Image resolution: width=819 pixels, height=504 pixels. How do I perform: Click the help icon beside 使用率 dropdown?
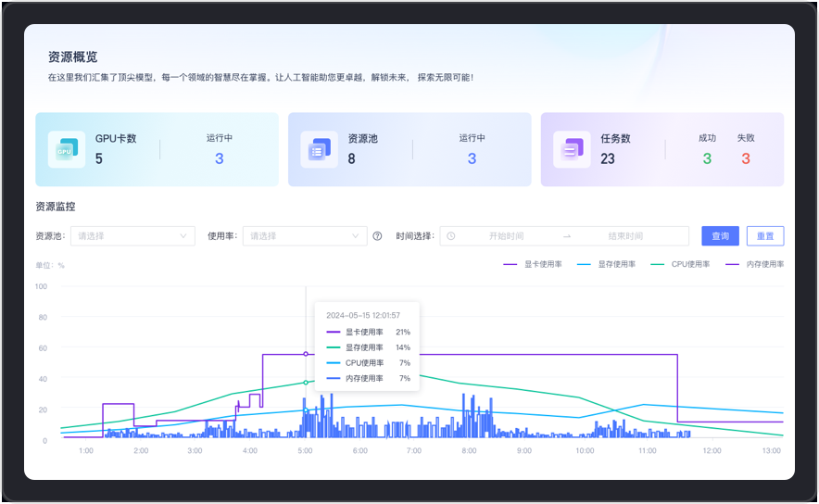click(377, 236)
